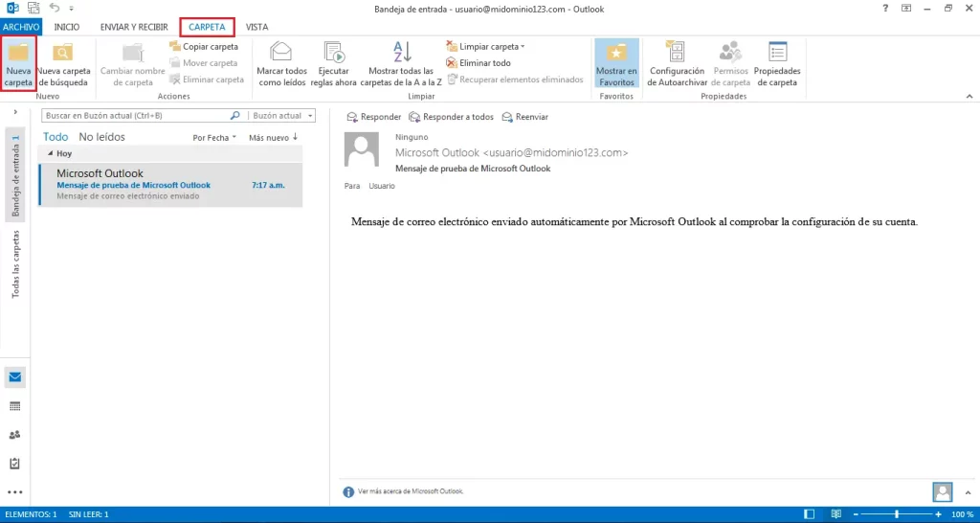Viewport: 980px width, 523px height.
Task: Switch to the VISTA tab
Action: coord(256,27)
